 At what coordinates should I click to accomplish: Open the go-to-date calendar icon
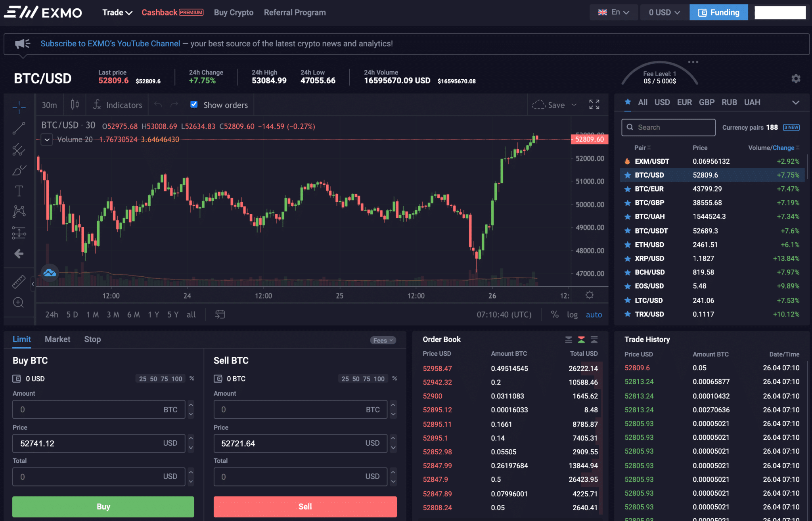(x=220, y=314)
